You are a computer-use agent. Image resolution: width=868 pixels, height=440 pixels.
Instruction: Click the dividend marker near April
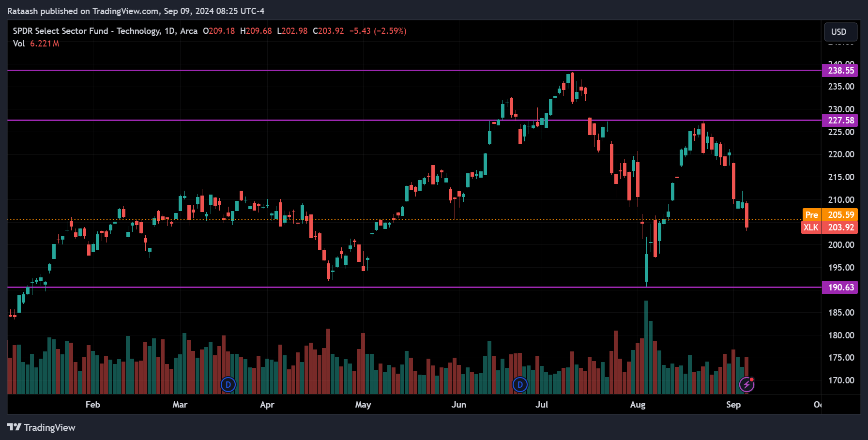(228, 385)
